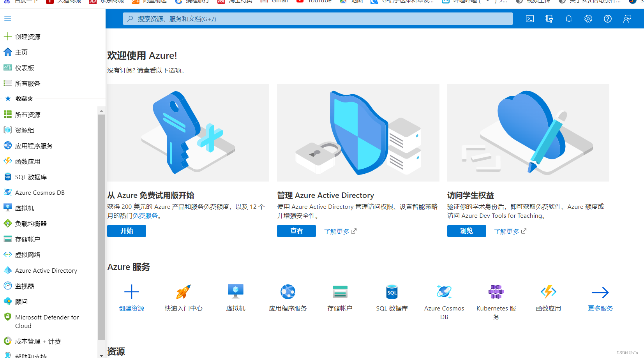Click 虚拟机 monitor icon in sidebar
This screenshot has width=644, height=358.
click(8, 208)
